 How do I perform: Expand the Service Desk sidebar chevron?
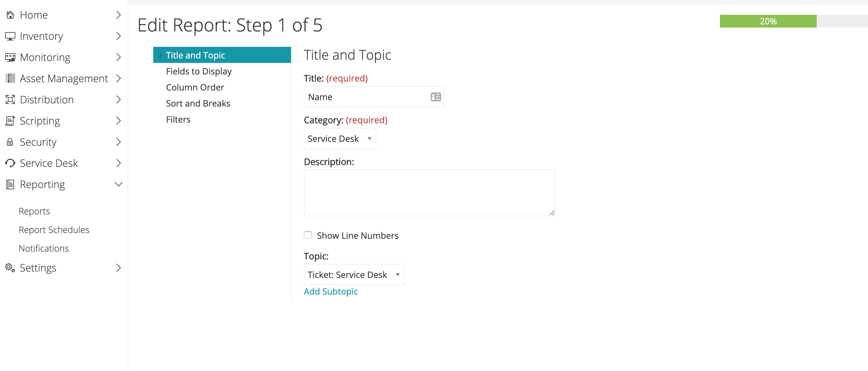[118, 163]
